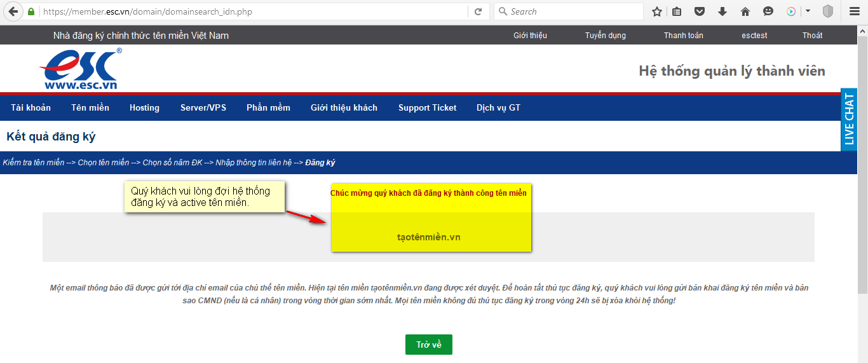Click the Nhập thông tin liên hệ breadcrumb
The height and width of the screenshot is (363, 868).
pyautogui.click(x=254, y=163)
